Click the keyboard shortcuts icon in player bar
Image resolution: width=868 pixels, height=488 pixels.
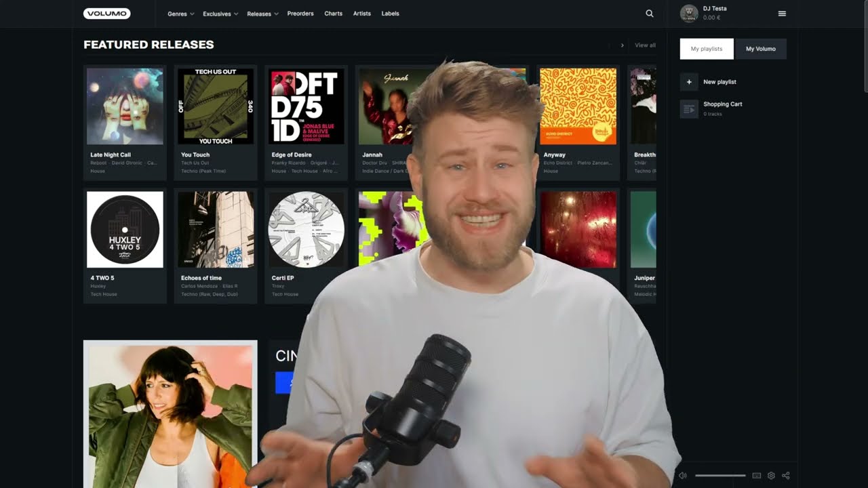click(x=757, y=476)
